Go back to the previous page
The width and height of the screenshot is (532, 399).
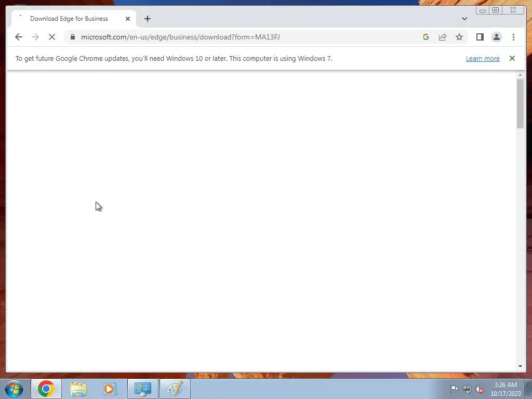click(19, 37)
